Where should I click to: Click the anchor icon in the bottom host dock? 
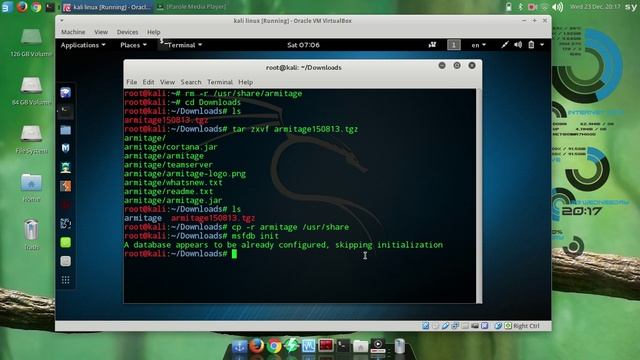pyautogui.click(x=239, y=347)
